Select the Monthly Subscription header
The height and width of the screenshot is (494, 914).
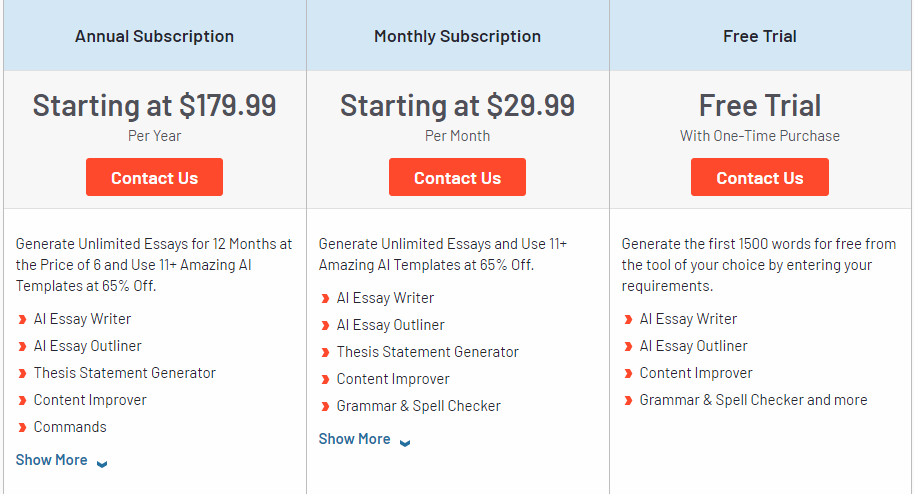click(457, 36)
